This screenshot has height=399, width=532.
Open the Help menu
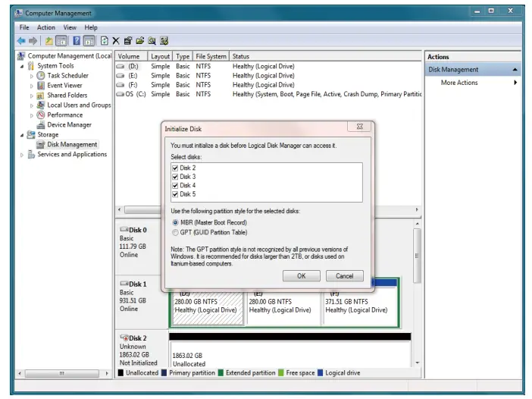click(91, 27)
